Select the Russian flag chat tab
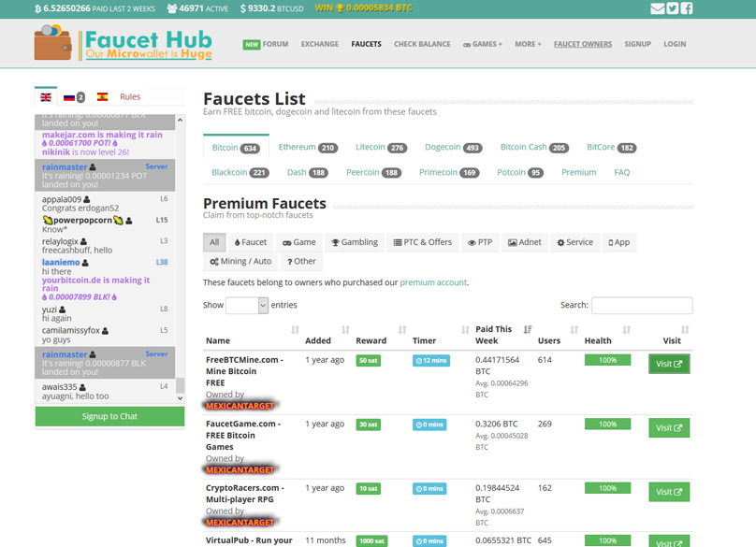 coord(69,97)
